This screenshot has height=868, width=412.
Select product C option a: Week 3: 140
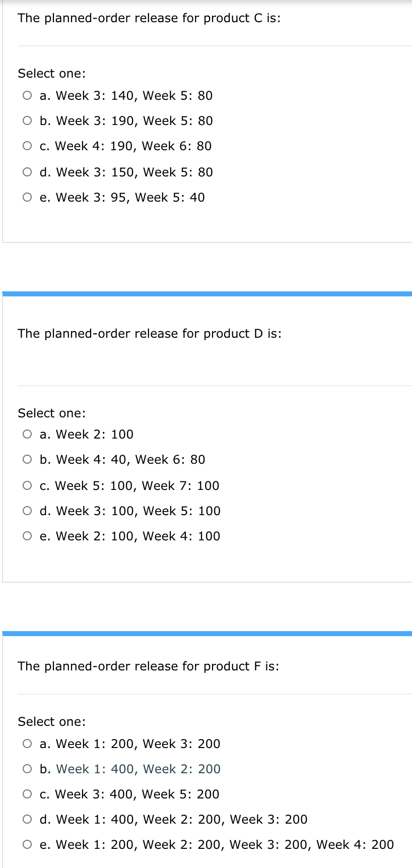[27, 96]
